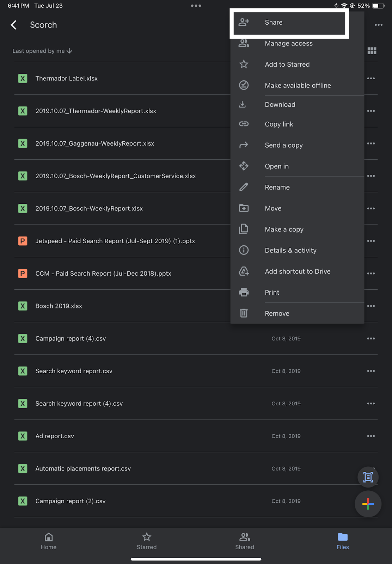Open 2019.10.07_Gaggenau-WeeklyReport.xlsx

point(122,143)
